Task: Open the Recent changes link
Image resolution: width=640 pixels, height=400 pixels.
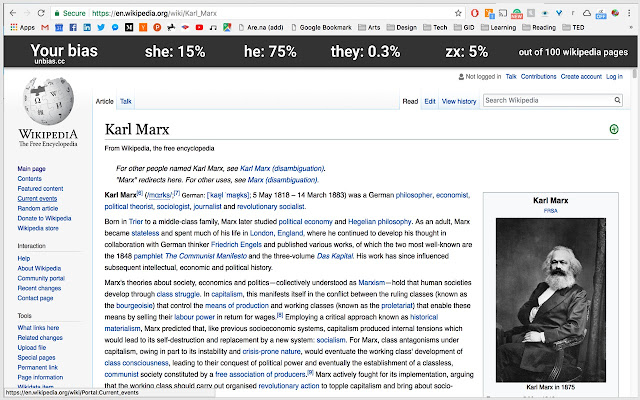Action: click(x=39, y=288)
